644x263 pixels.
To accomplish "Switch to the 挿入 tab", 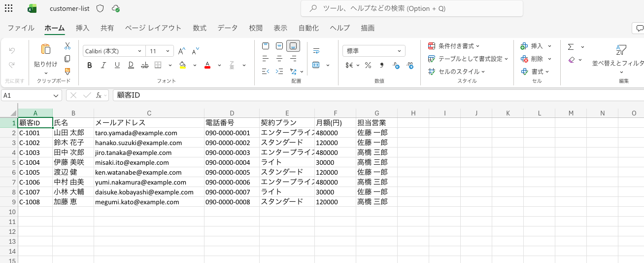I will pyautogui.click(x=82, y=28).
